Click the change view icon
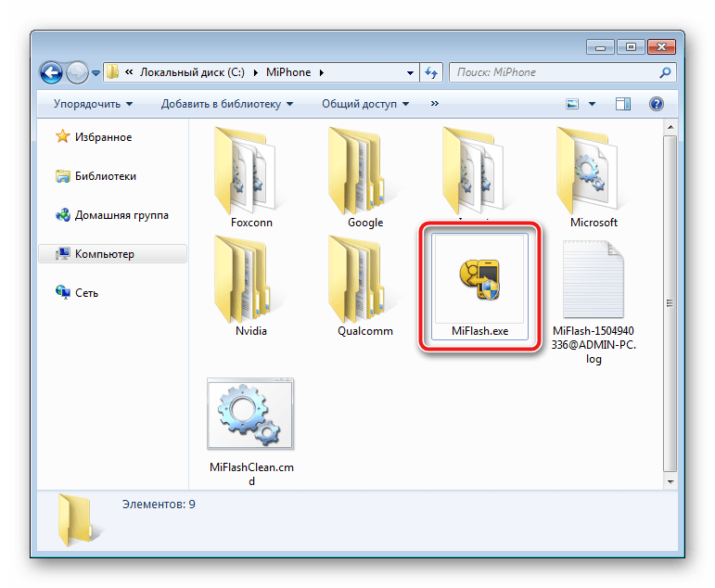The width and height of the screenshot is (715, 588). tap(572, 104)
